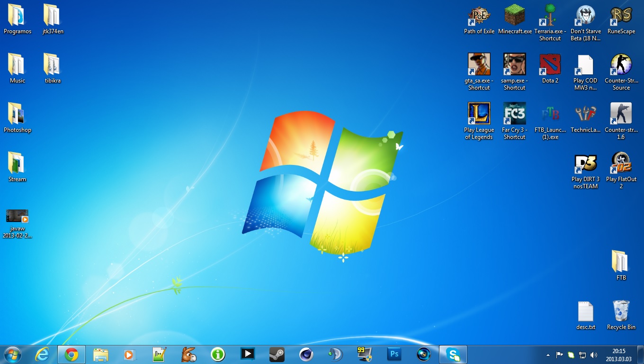Viewport: 644px width, 364px height.
Task: Show hidden system tray icons
Action: pyautogui.click(x=548, y=355)
